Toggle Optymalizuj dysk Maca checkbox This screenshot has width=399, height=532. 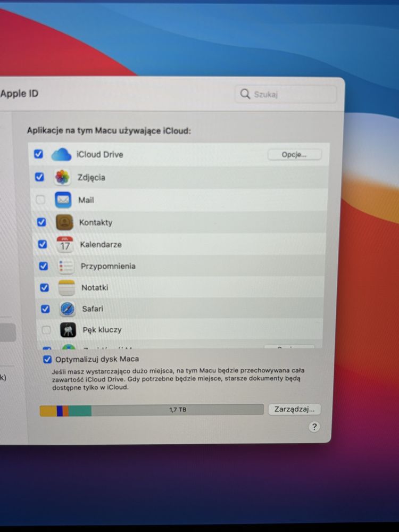click(x=47, y=359)
